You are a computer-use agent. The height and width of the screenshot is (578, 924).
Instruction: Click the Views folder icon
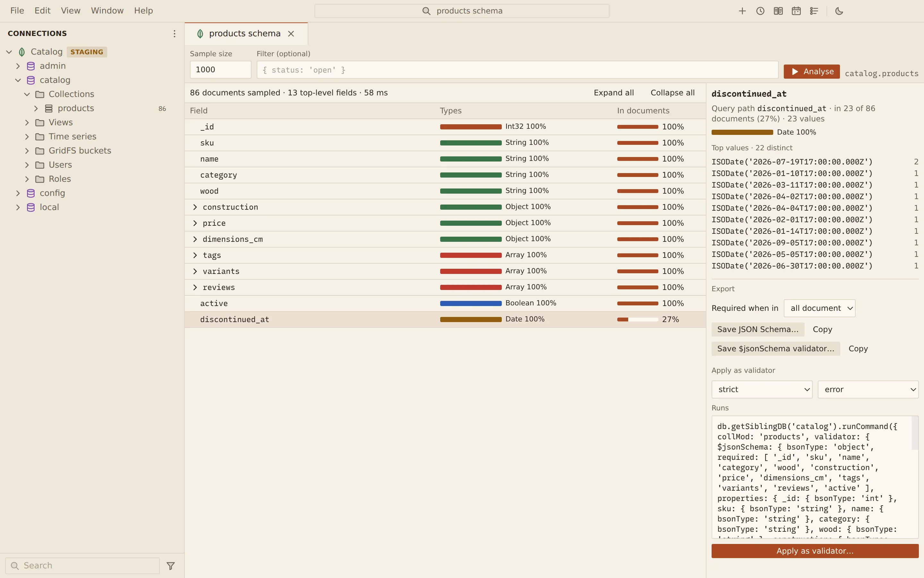[40, 122]
